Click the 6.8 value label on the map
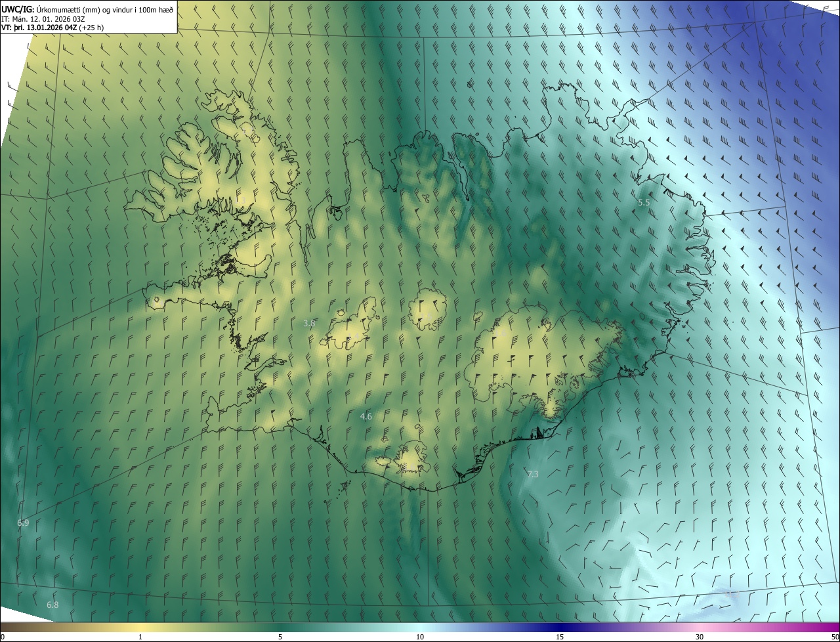This screenshot has width=840, height=642. pyautogui.click(x=52, y=605)
